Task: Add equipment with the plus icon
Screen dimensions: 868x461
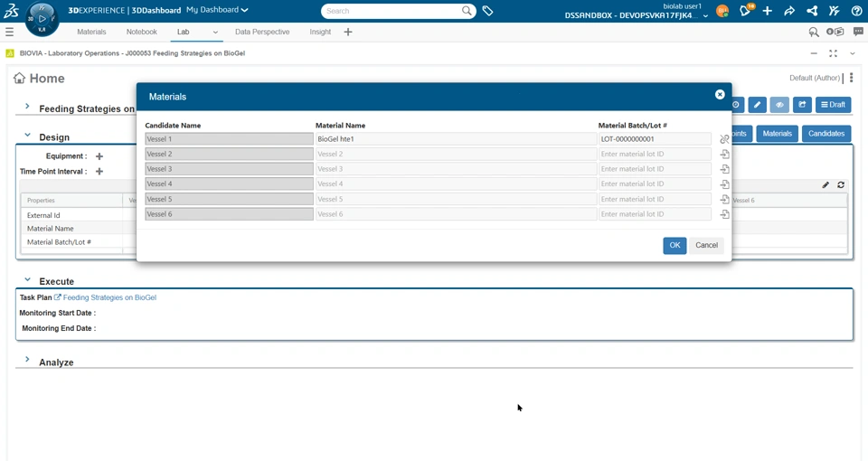Action: point(99,156)
